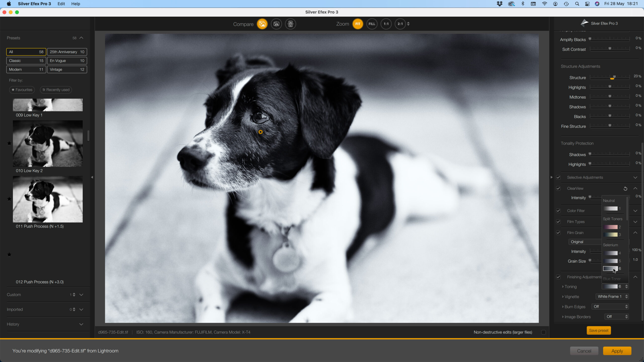This screenshot has width=644, height=362.
Task: Expand the History panel
Action: (x=81, y=324)
